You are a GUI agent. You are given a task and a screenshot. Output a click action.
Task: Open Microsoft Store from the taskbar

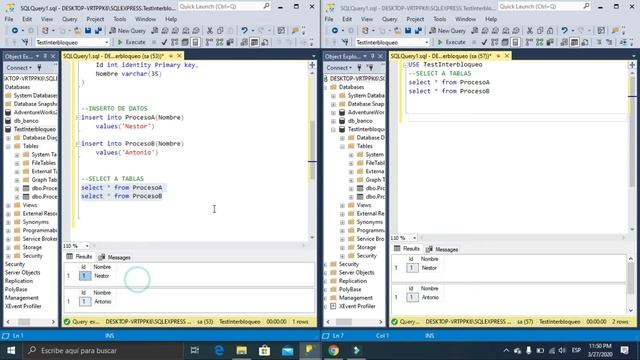pos(264,350)
